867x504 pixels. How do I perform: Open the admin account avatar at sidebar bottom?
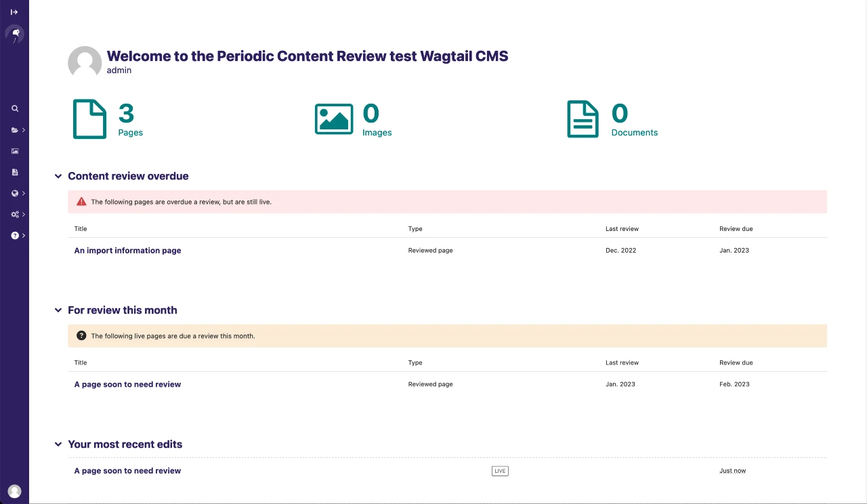point(14,491)
